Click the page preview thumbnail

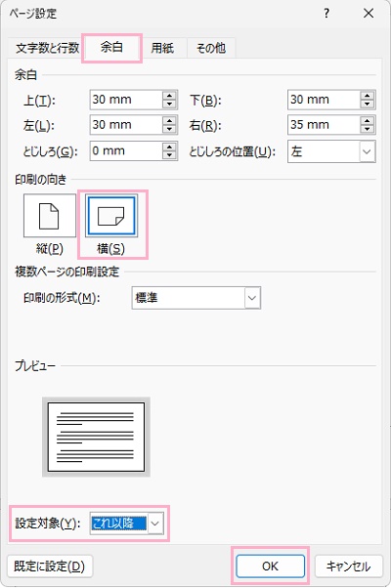[x=96, y=437]
